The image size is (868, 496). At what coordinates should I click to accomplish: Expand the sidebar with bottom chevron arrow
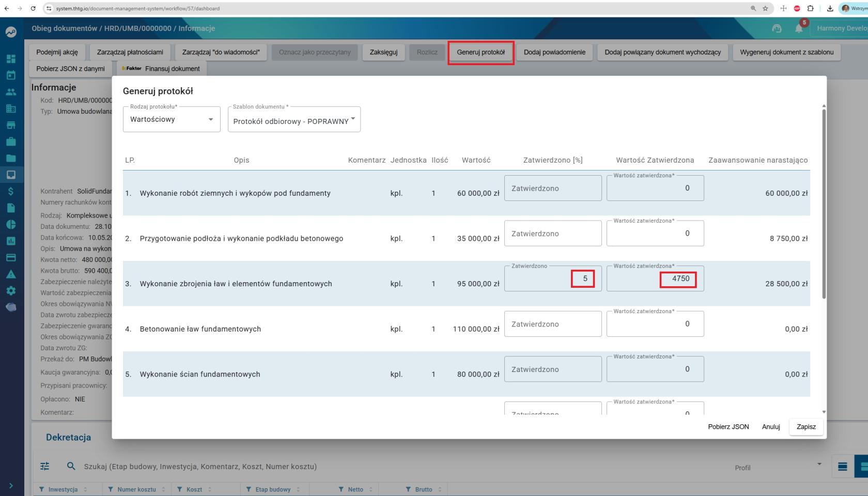click(11, 486)
